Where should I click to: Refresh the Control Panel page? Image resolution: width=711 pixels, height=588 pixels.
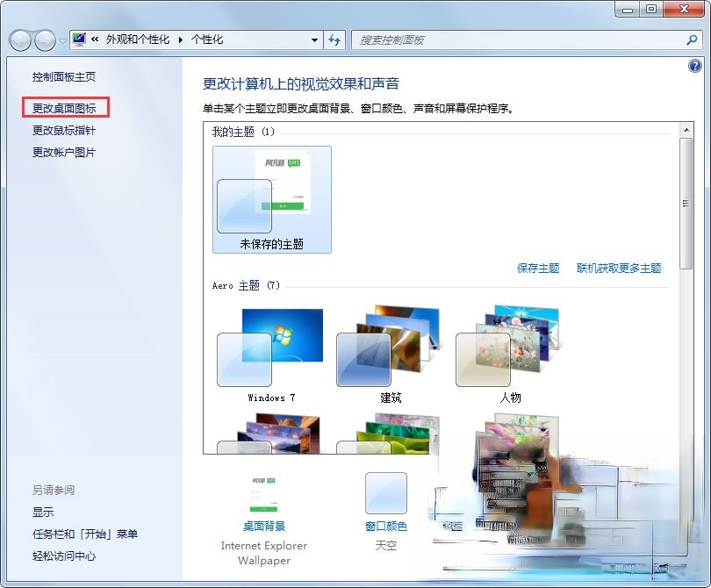(334, 40)
